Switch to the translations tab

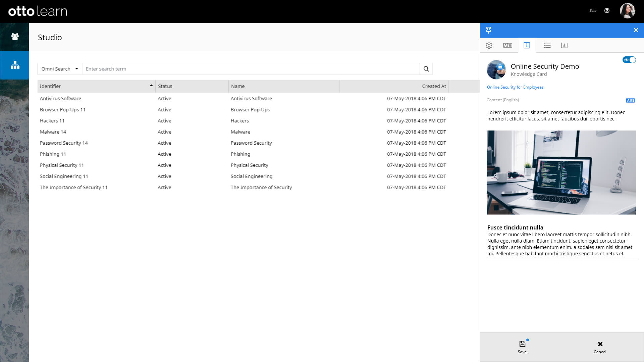[507, 45]
